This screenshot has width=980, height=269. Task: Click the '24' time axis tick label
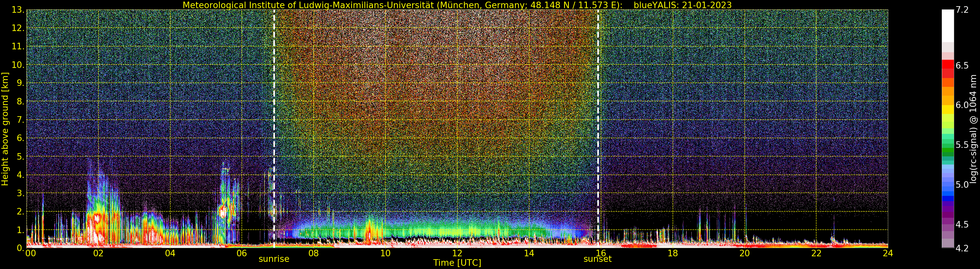click(x=888, y=253)
